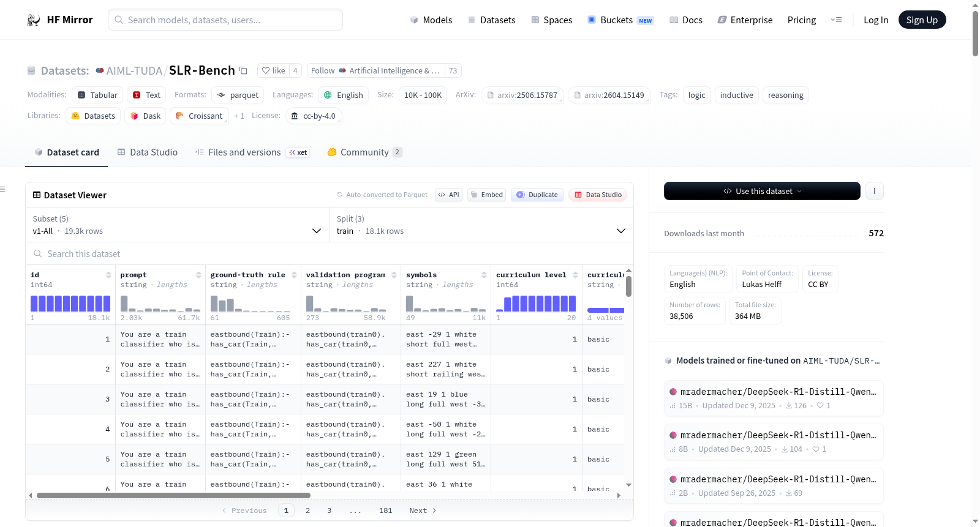Click the red Data Studio button in viewer
The width and height of the screenshot is (980, 527).
point(598,195)
